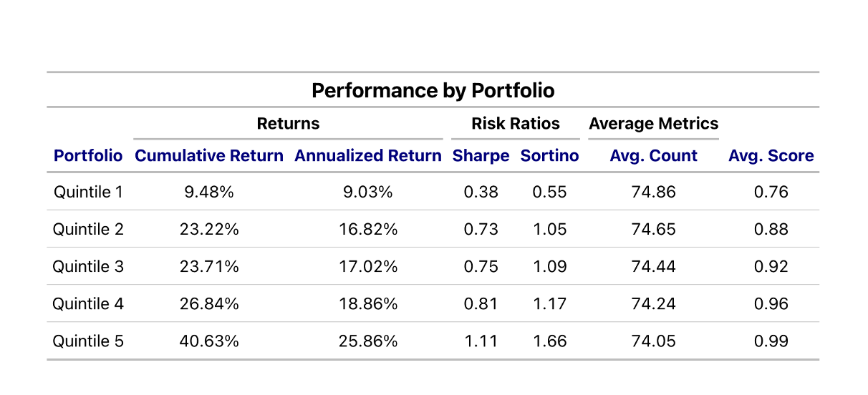
Task: Select the Risk Ratios group header
Action: point(515,123)
